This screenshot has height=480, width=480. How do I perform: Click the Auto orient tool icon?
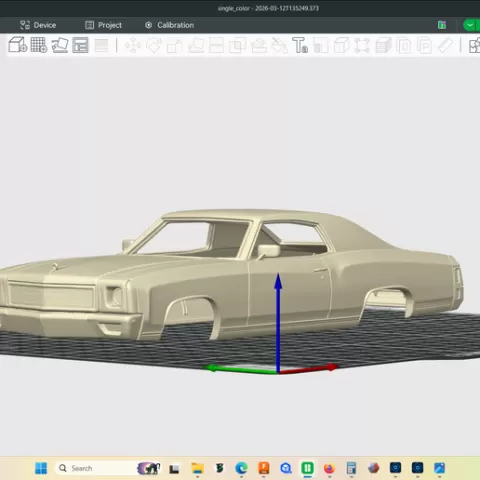coord(60,45)
